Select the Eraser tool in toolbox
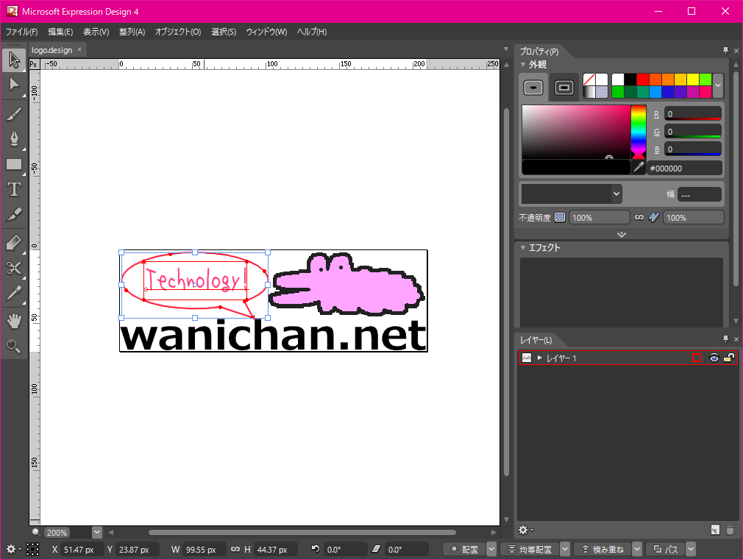The image size is (743, 560). pos(14,244)
